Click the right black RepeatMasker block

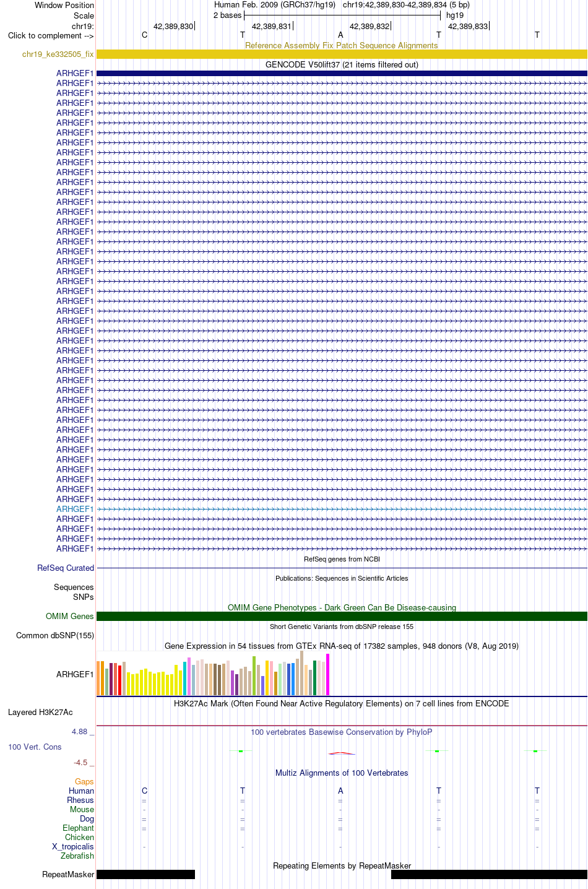pos(489,874)
